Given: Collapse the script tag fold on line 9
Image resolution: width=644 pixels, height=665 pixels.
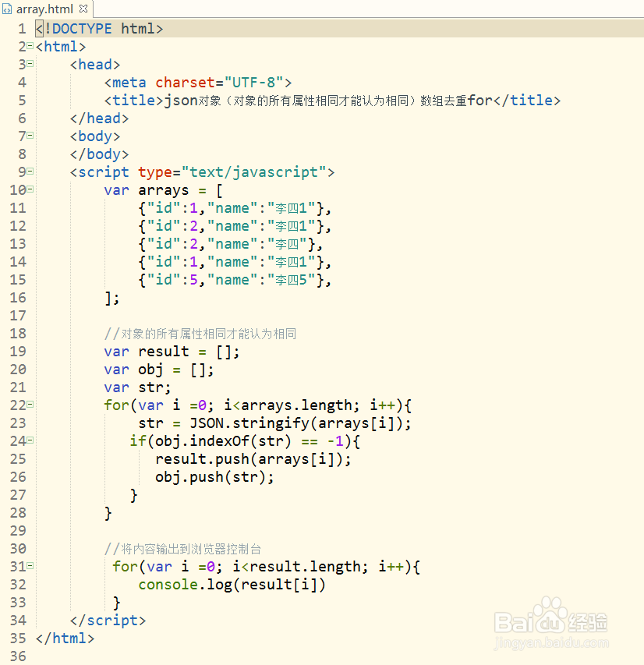Looking at the screenshot, I should click(30, 172).
